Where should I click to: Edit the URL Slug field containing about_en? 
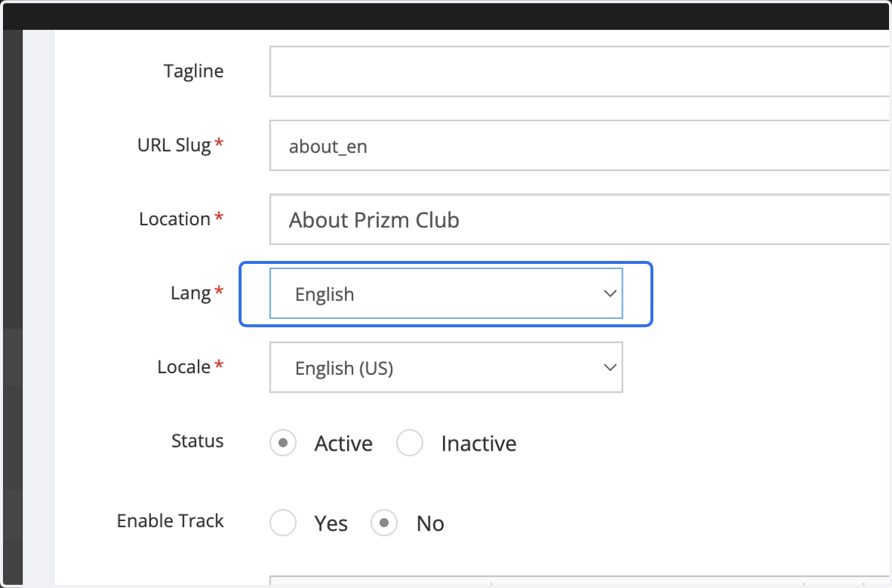tap(580, 145)
